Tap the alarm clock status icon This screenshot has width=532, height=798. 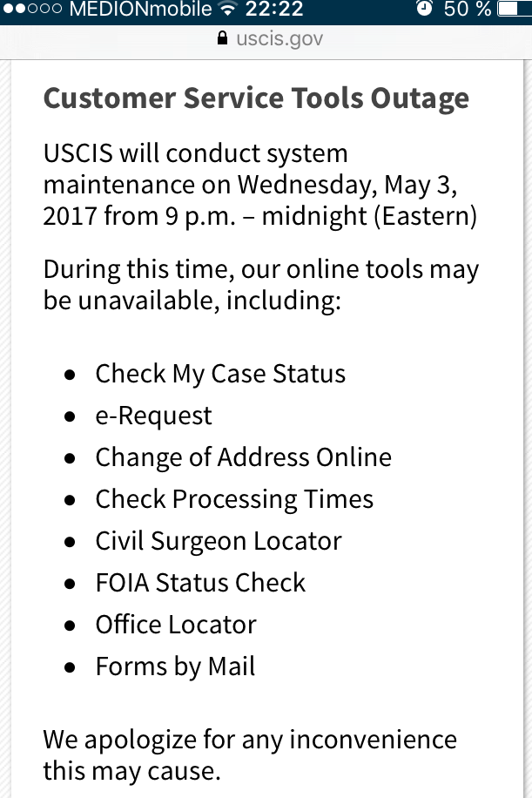424,8
